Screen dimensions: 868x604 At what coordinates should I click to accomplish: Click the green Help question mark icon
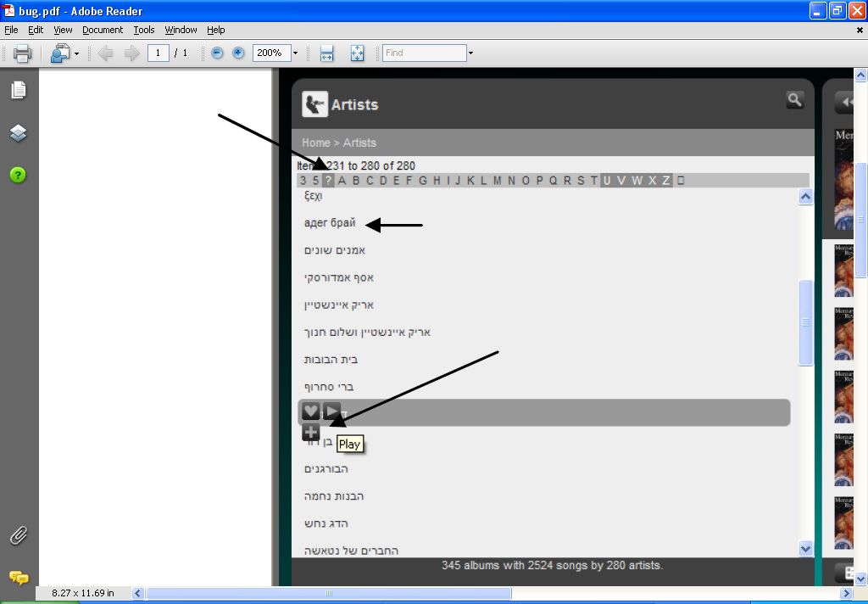pyautogui.click(x=18, y=175)
